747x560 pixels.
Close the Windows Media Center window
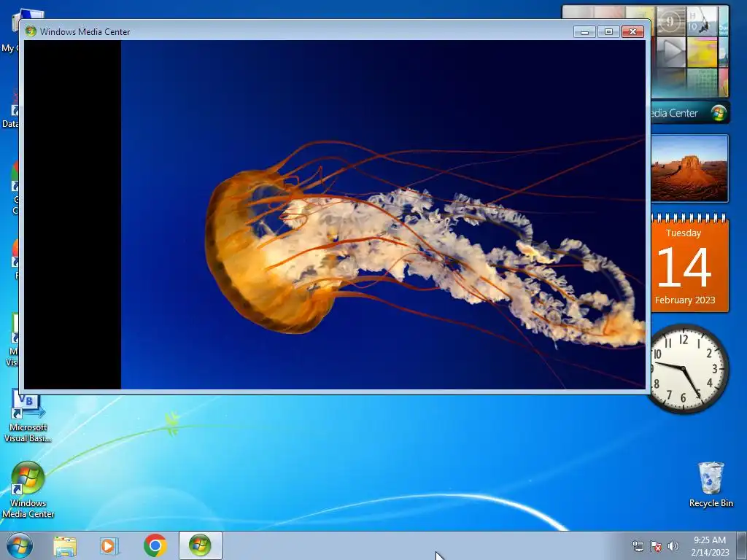click(632, 31)
